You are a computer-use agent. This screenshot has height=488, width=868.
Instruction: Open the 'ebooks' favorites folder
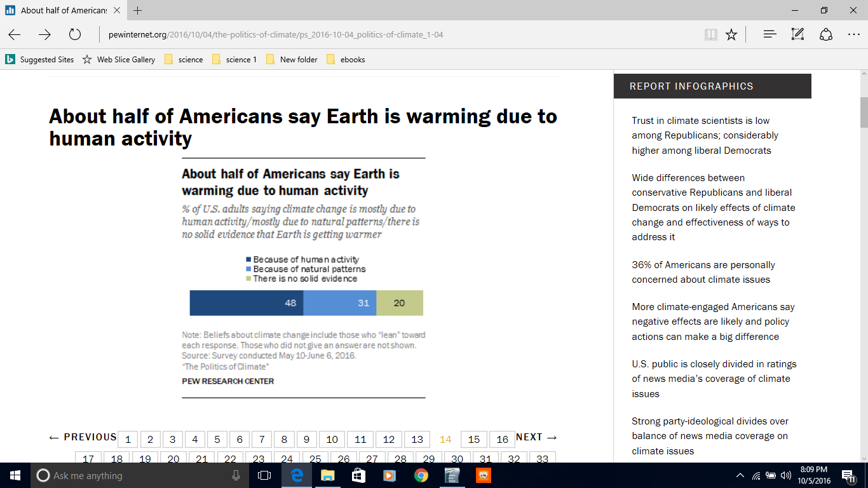pos(346,59)
